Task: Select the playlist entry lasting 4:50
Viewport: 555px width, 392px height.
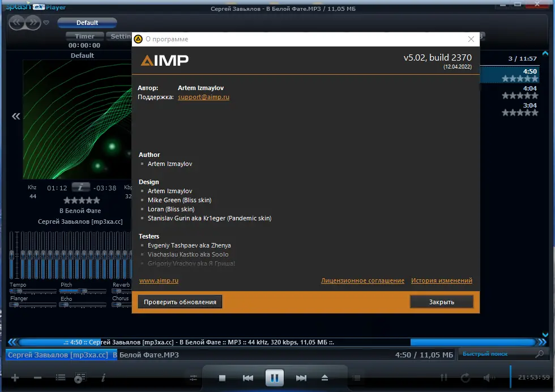Action: point(510,75)
